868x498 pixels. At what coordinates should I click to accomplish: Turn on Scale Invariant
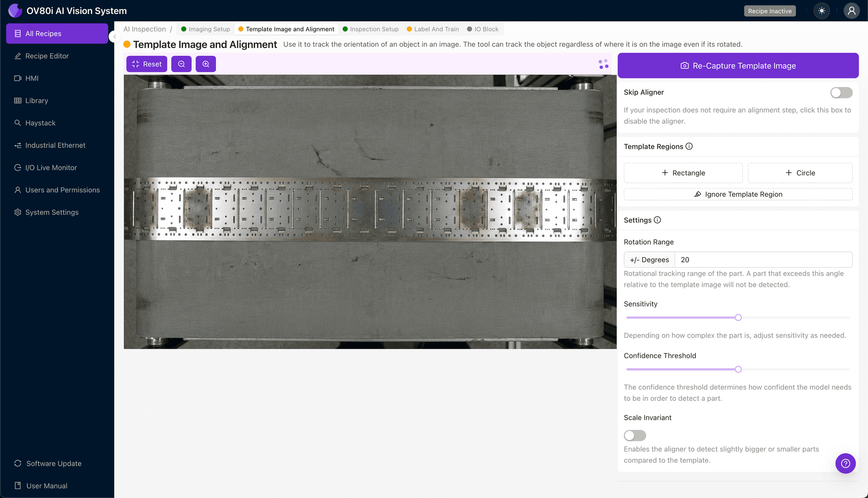[x=634, y=435]
